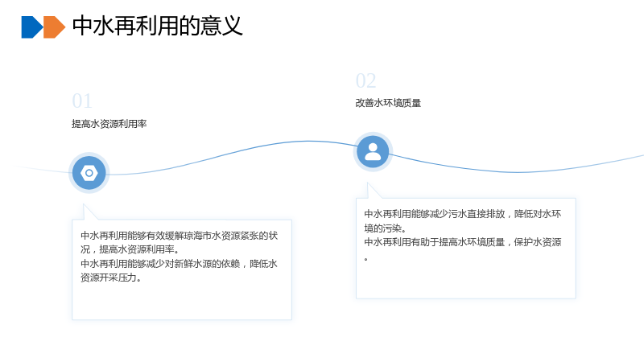
Task: Click the line mentioning 琼海市水资源紧张
Action: pyautogui.click(x=179, y=236)
